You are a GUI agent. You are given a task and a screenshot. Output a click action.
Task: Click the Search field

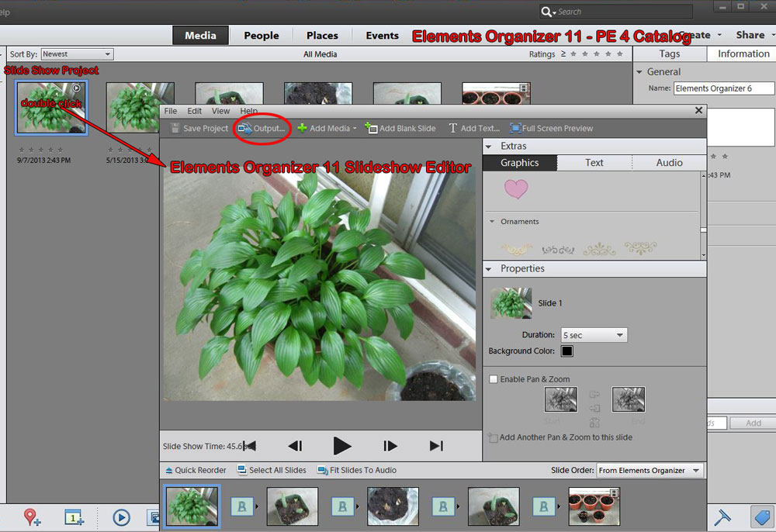(616, 12)
